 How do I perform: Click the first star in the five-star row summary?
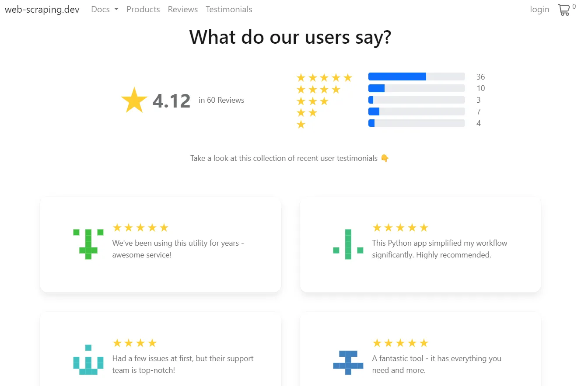pyautogui.click(x=301, y=77)
